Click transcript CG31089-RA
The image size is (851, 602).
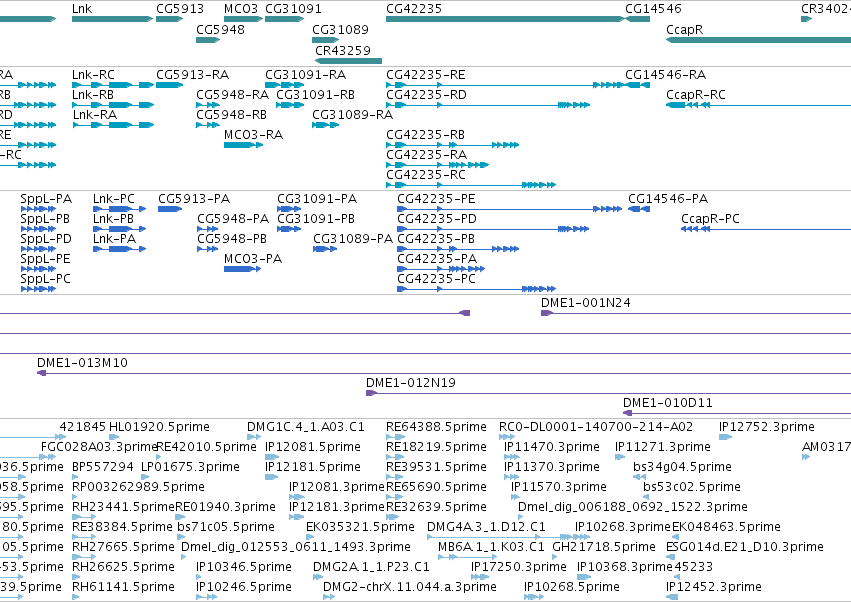[x=352, y=115]
